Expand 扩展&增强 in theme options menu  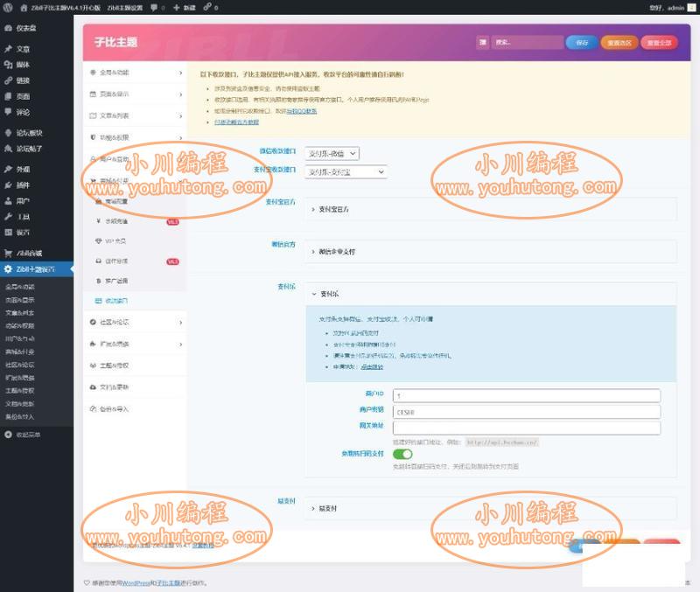point(135,344)
